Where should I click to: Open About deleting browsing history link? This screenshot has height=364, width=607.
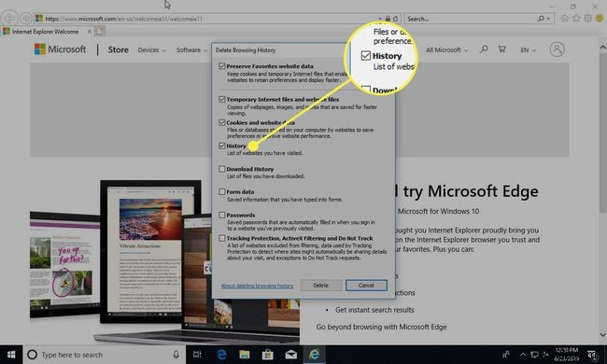click(257, 286)
